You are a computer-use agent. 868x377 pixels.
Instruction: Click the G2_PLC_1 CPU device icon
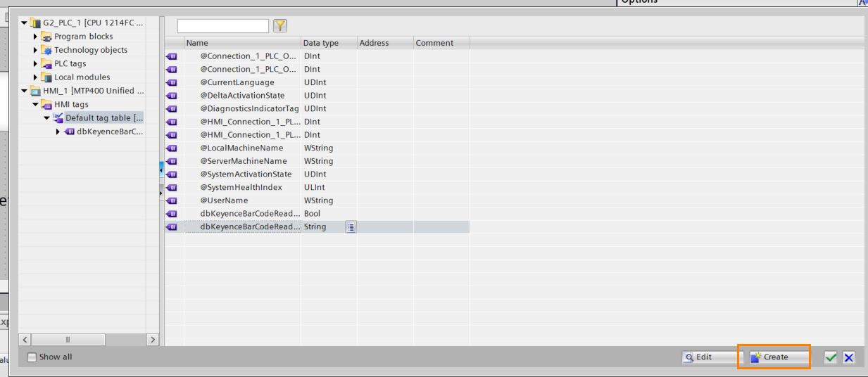[x=36, y=23]
